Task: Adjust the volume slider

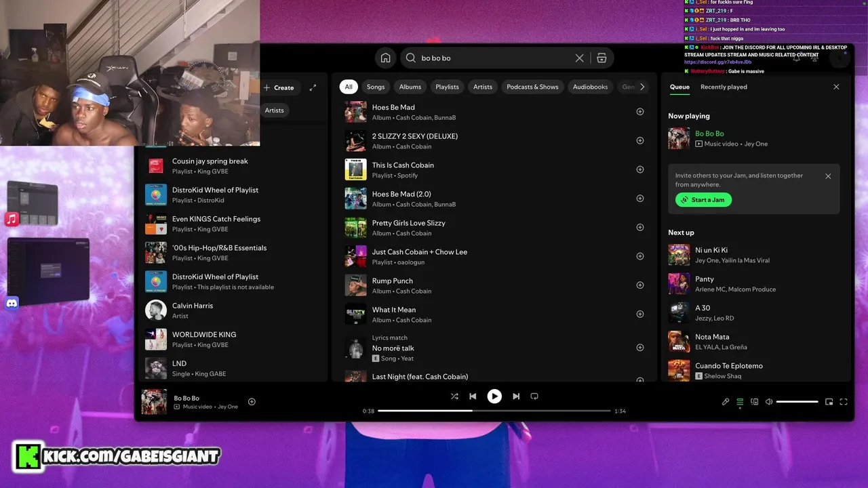Action: (797, 402)
